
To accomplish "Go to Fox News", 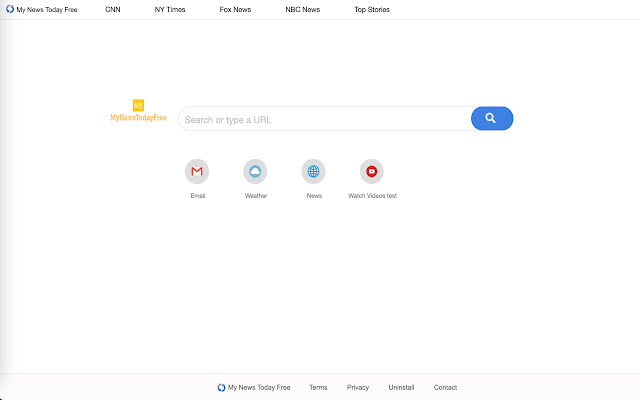I will point(235,9).
